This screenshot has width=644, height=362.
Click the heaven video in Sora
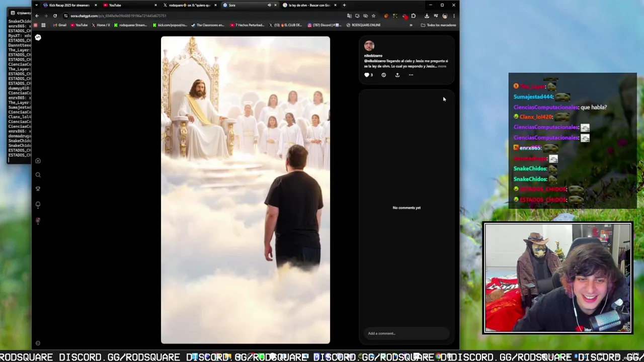[246, 190]
